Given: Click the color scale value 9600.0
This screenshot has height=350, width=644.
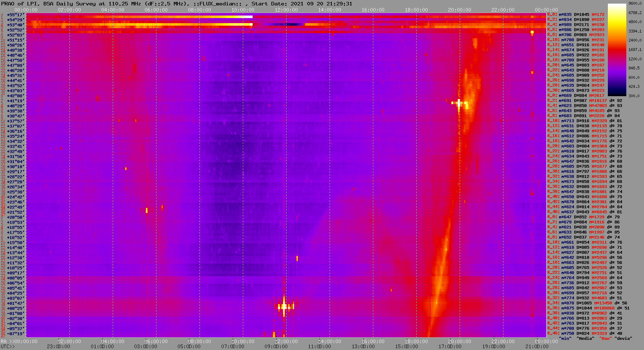Looking at the screenshot, I should [635, 3].
